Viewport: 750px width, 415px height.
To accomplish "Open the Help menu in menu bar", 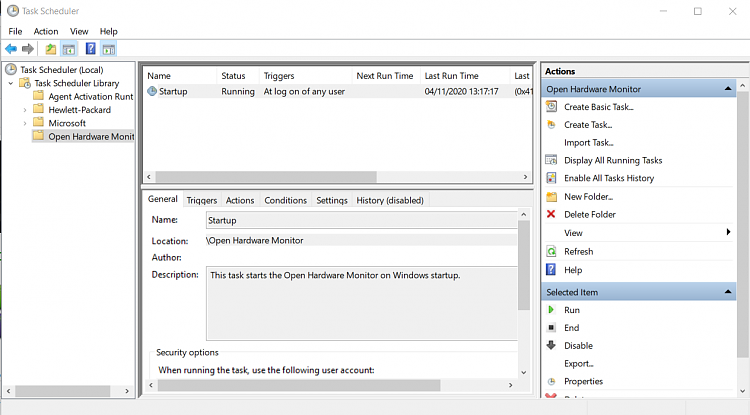I will [109, 31].
